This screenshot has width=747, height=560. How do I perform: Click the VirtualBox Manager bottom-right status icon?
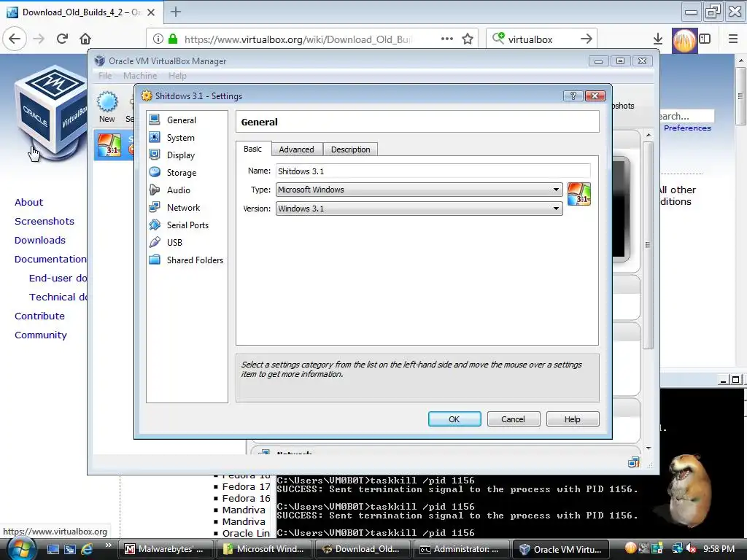pos(633,462)
